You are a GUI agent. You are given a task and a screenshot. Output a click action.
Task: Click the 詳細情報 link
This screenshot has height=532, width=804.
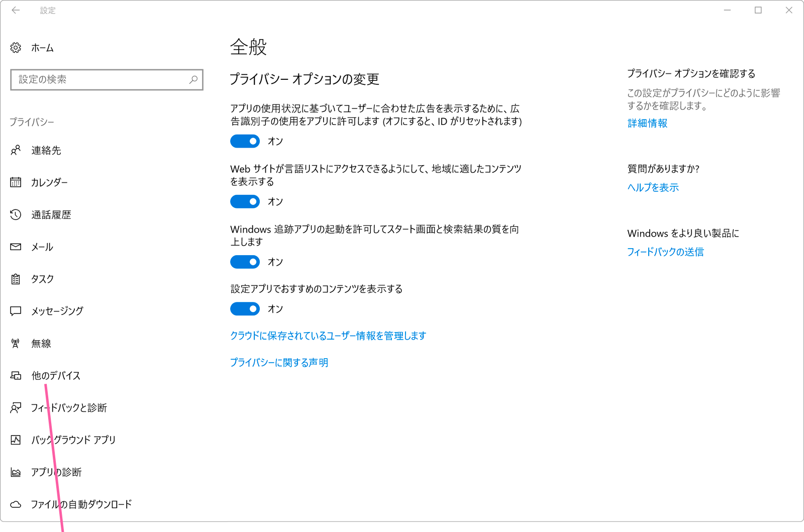[x=647, y=123]
